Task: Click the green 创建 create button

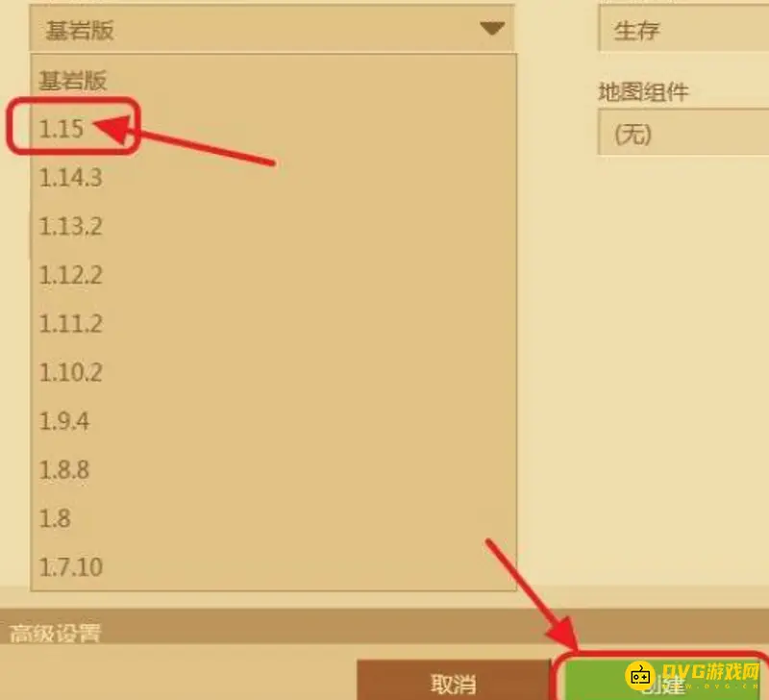Action: [664, 681]
